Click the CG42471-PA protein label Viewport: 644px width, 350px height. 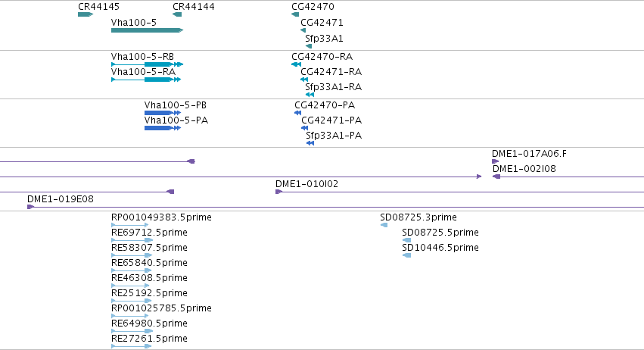point(331,120)
